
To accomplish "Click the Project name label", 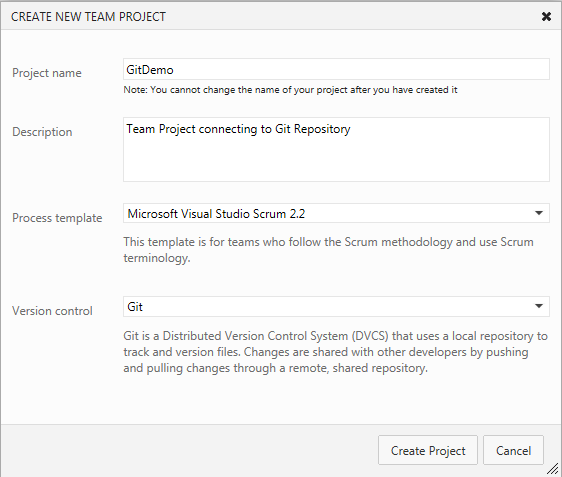I will pyautogui.click(x=47, y=73).
